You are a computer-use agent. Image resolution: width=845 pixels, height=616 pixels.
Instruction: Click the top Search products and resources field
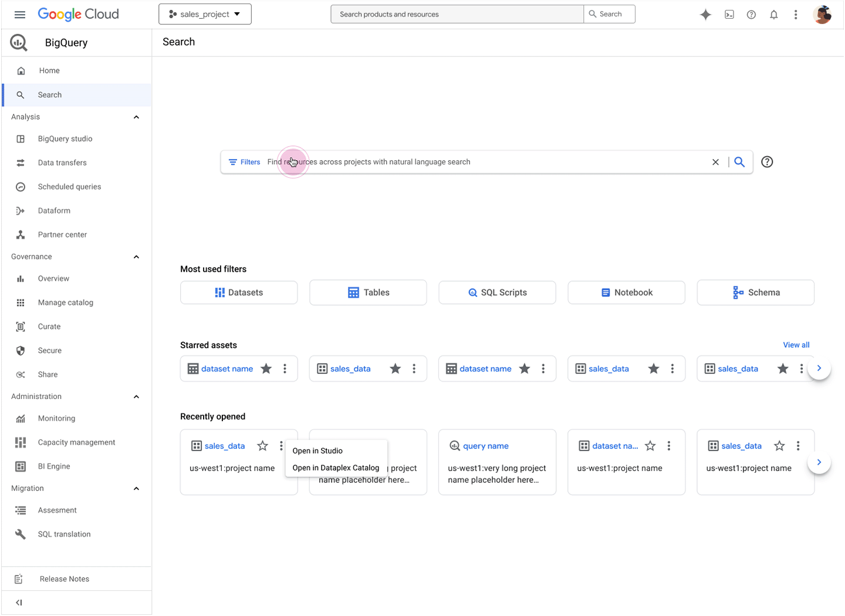pyautogui.click(x=457, y=14)
